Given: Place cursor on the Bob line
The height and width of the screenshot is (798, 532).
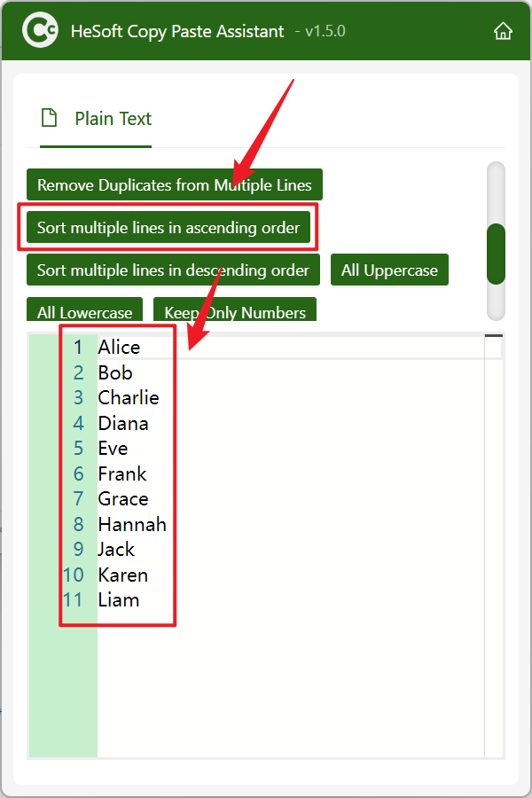Looking at the screenshot, I should tap(115, 372).
